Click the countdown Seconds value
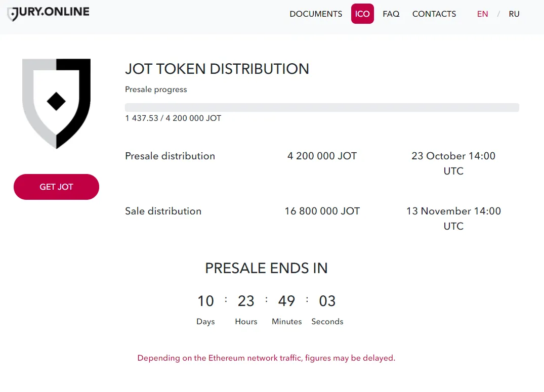This screenshot has height=392, width=544. [327, 301]
